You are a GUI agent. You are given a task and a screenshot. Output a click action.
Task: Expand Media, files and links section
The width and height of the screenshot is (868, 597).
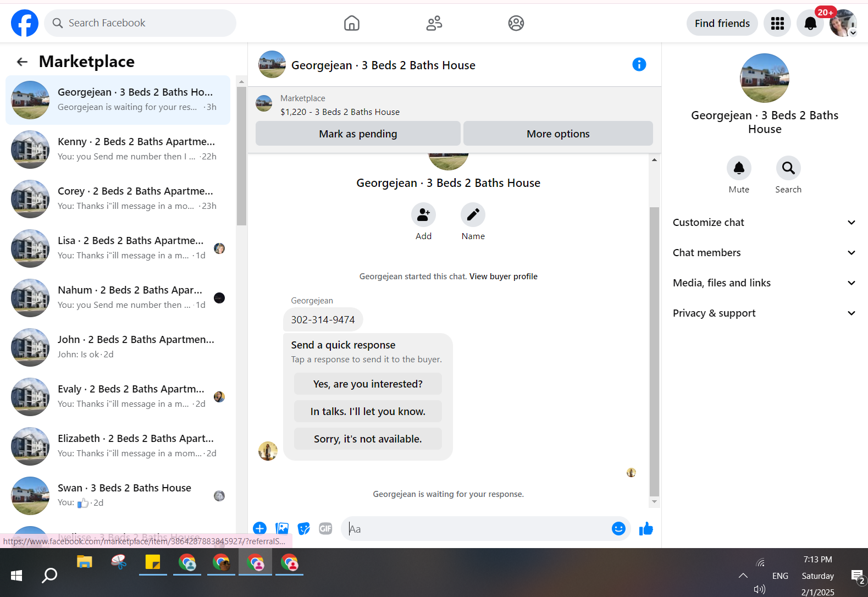(764, 283)
